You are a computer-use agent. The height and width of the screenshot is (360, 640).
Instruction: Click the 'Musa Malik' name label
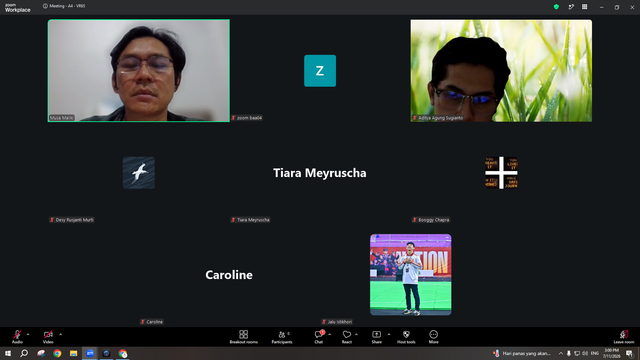pos(62,118)
